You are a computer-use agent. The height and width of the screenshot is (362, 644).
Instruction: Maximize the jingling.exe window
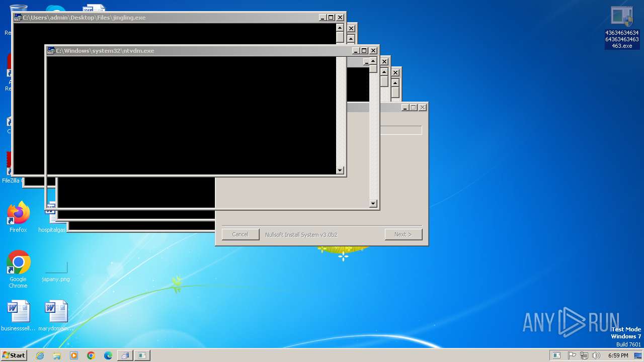pos(331,18)
